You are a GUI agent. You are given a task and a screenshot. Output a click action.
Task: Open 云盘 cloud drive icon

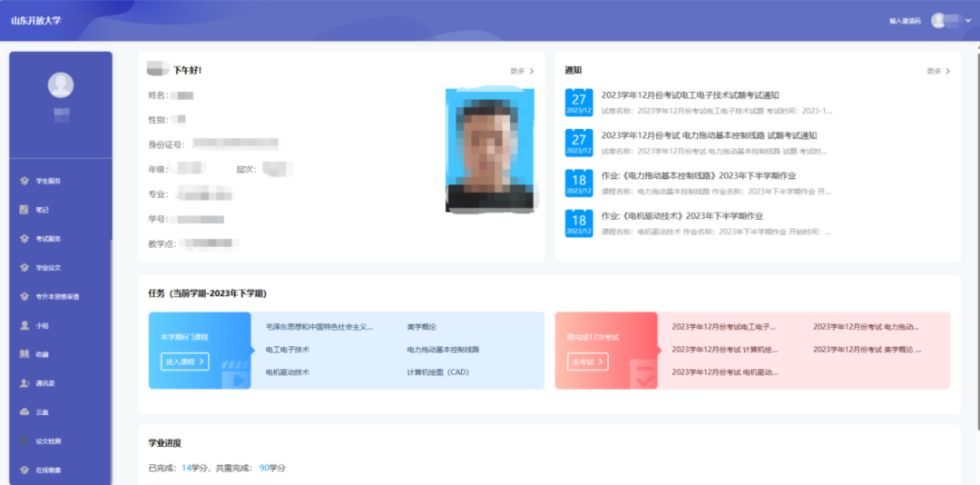coord(24,412)
